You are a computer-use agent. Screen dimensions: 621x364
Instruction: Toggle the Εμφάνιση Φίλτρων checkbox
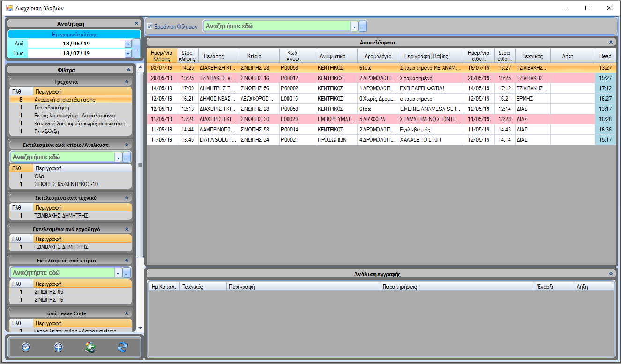[150, 27]
